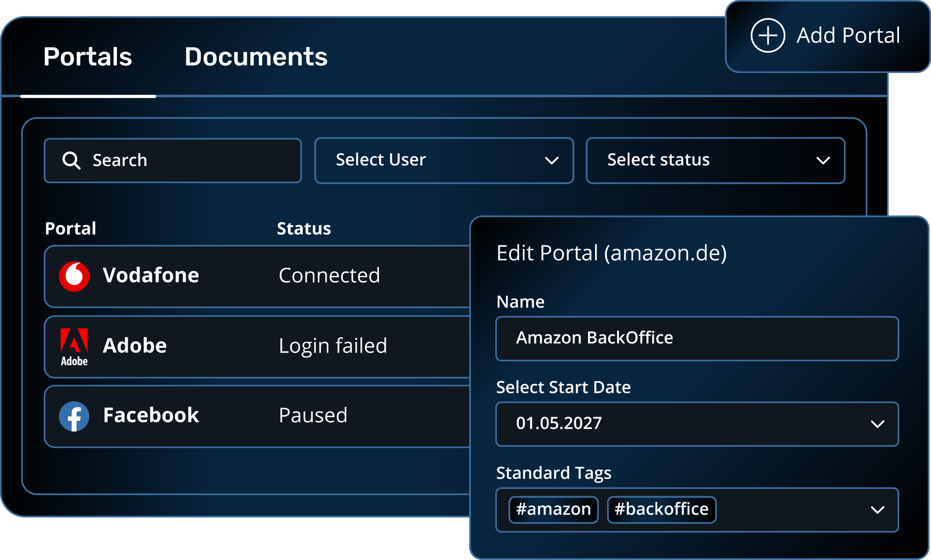The width and height of the screenshot is (931, 560).
Task: Click the Status column header
Action: click(304, 229)
